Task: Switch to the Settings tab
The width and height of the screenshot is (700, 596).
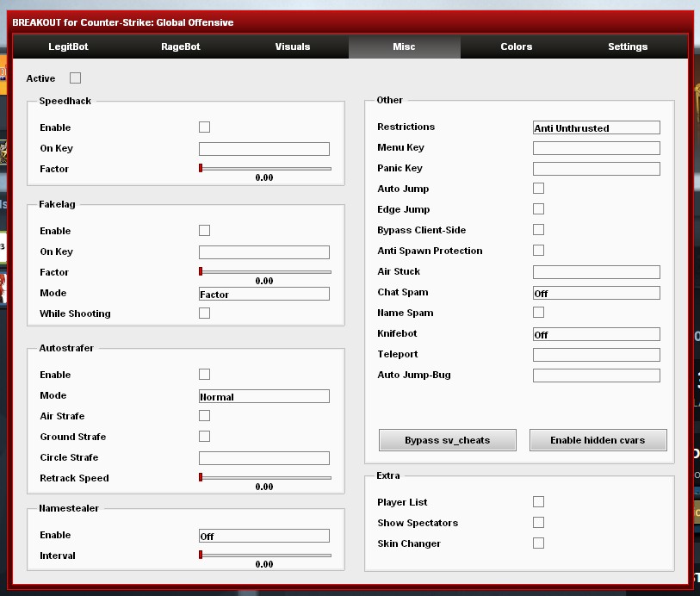Action: click(628, 47)
